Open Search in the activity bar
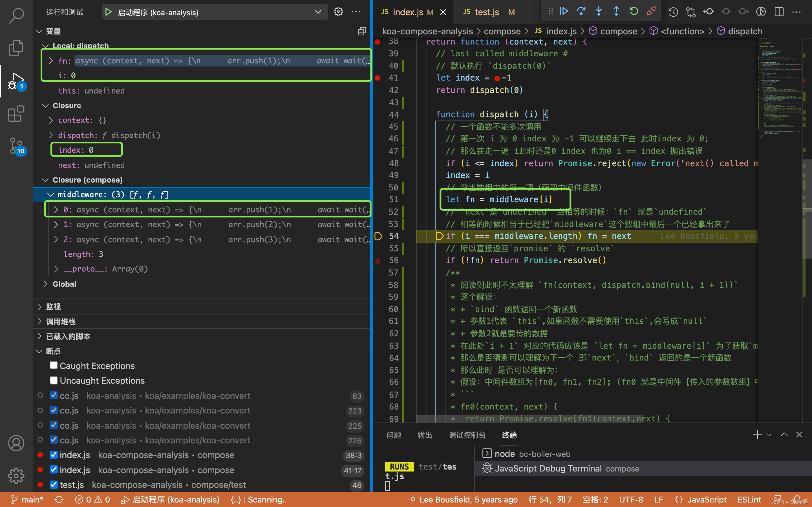This screenshot has height=507, width=812. pyautogui.click(x=16, y=15)
